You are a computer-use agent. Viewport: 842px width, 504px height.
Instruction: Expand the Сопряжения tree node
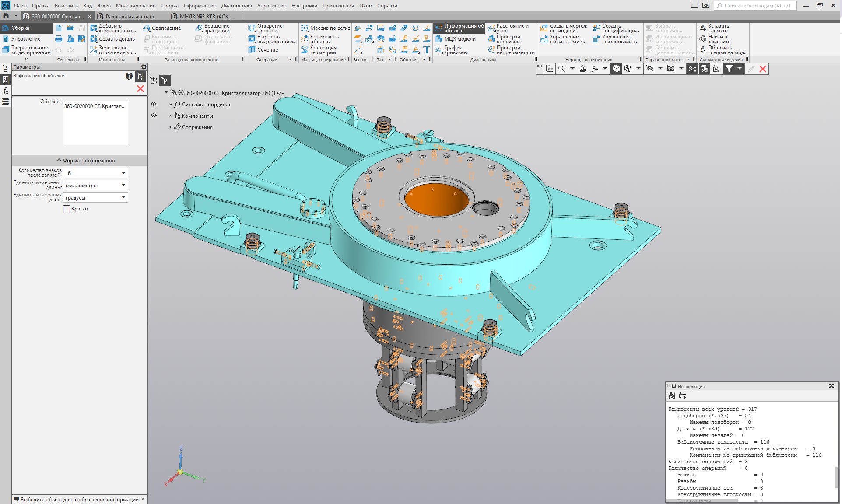point(171,127)
